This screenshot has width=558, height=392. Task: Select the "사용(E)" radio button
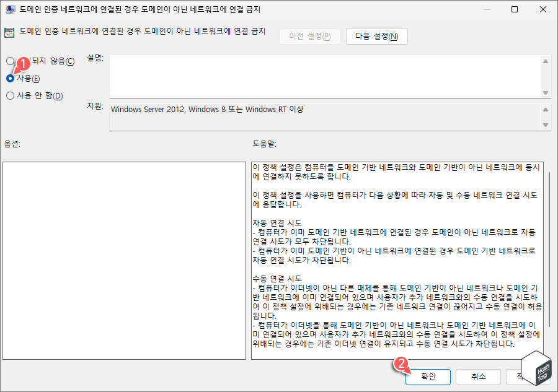(x=11, y=78)
